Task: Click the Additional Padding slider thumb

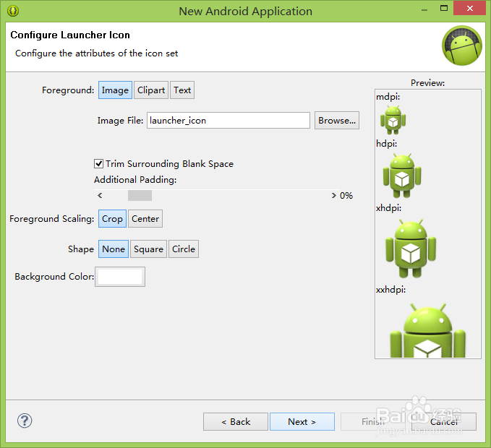Action: (140, 196)
